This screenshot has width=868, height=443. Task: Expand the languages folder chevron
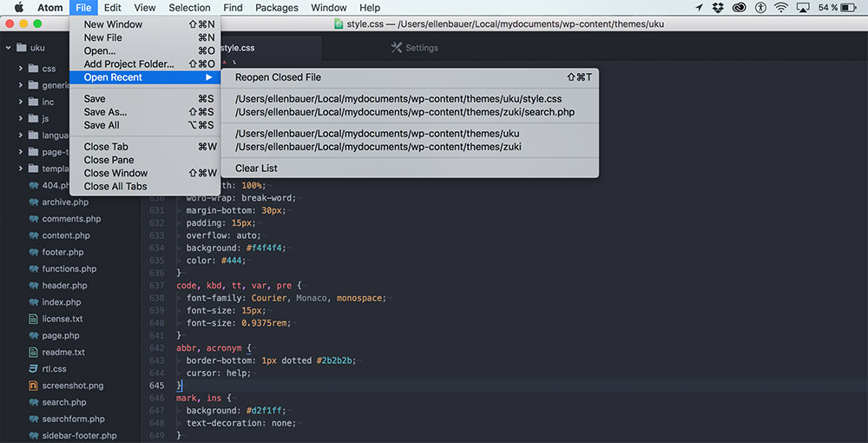point(21,136)
